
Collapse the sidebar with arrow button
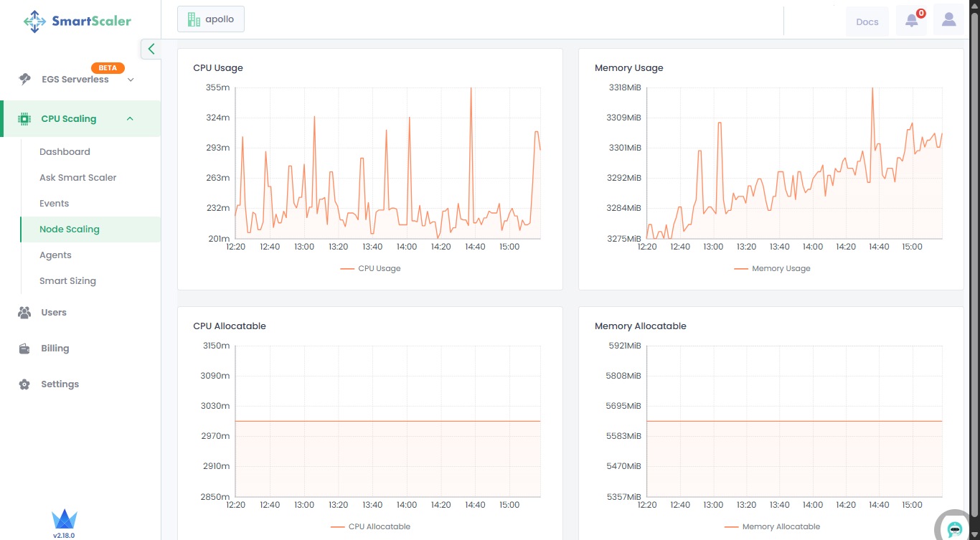click(151, 49)
